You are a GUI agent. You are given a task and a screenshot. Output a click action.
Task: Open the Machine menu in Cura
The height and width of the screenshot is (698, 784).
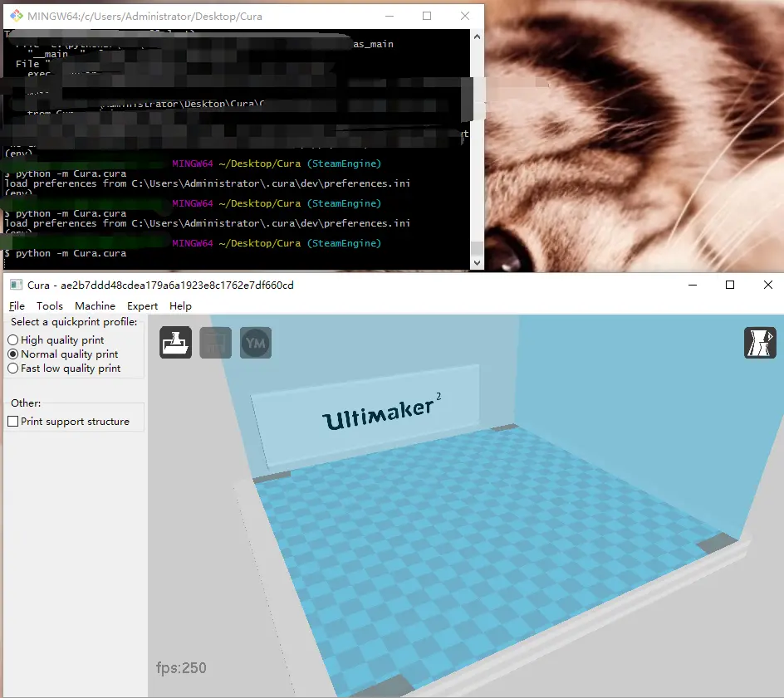(x=95, y=305)
